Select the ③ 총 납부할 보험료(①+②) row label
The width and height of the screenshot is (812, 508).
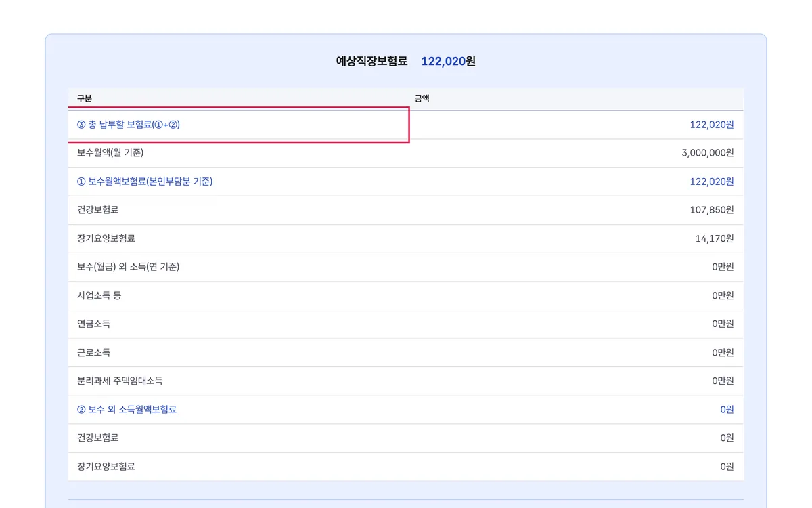coord(129,125)
